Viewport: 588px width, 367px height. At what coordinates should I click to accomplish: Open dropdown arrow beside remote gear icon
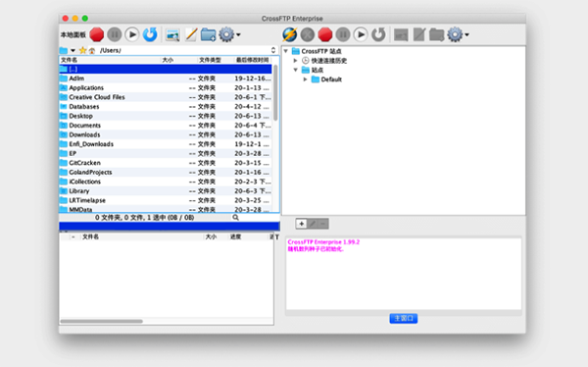(x=466, y=35)
